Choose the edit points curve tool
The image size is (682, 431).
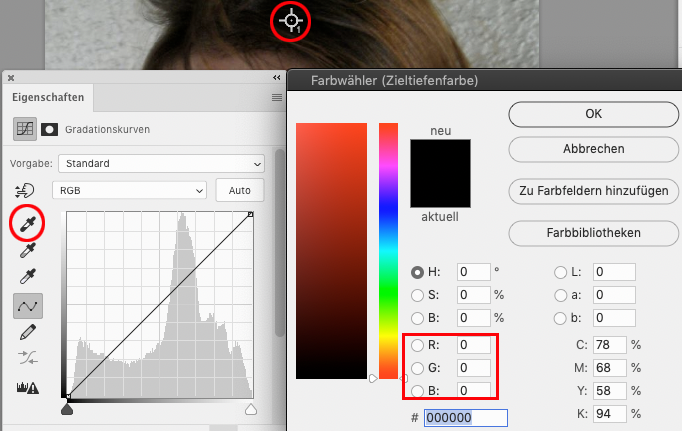pyautogui.click(x=26, y=305)
